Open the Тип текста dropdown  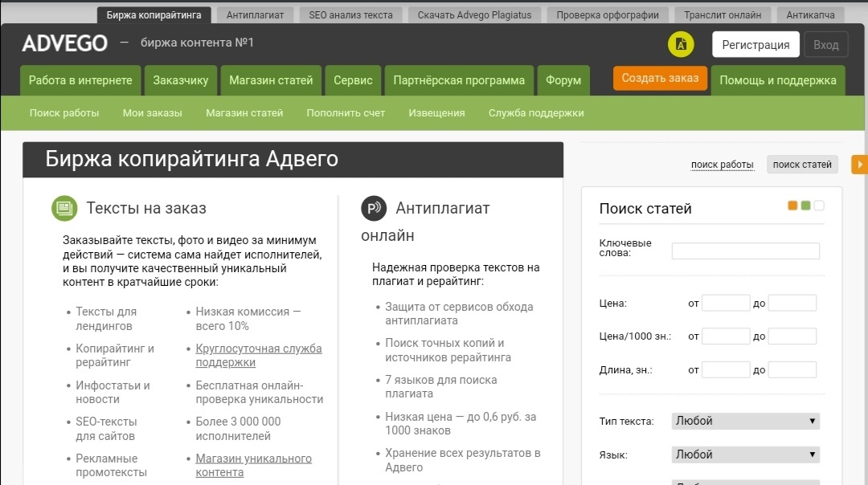click(745, 421)
